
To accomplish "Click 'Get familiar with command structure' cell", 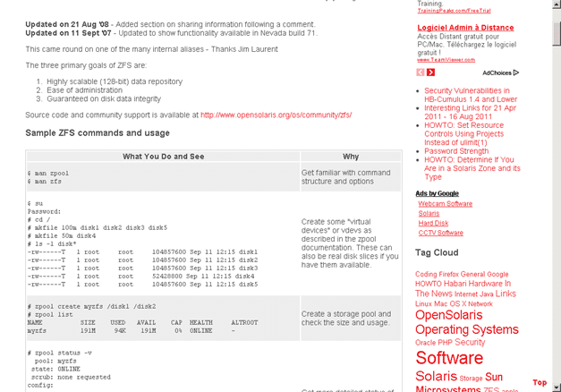I will click(x=351, y=177).
